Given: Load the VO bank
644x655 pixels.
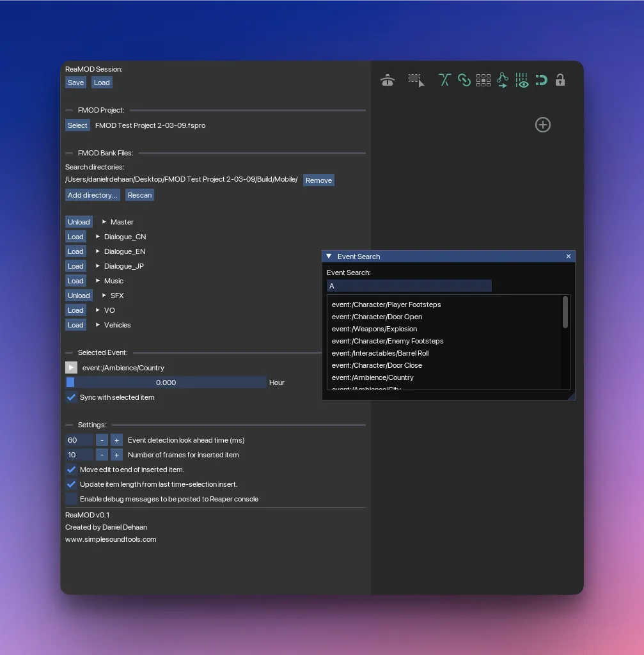Looking at the screenshot, I should click(x=75, y=310).
